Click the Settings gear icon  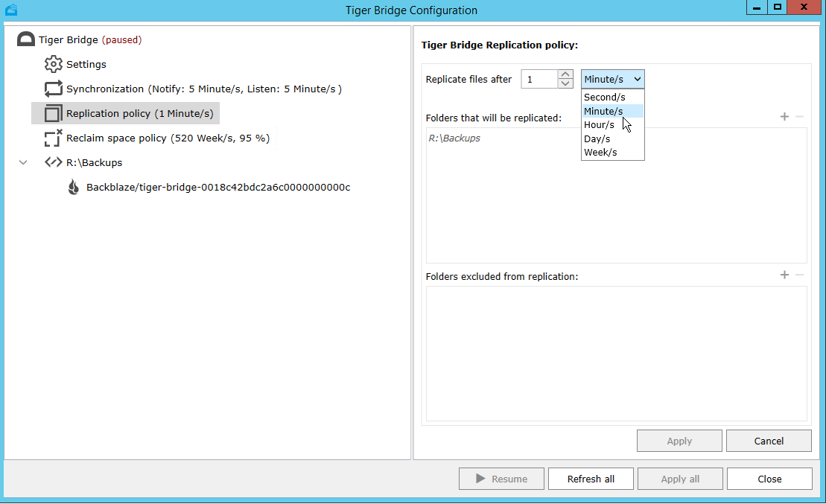[53, 64]
